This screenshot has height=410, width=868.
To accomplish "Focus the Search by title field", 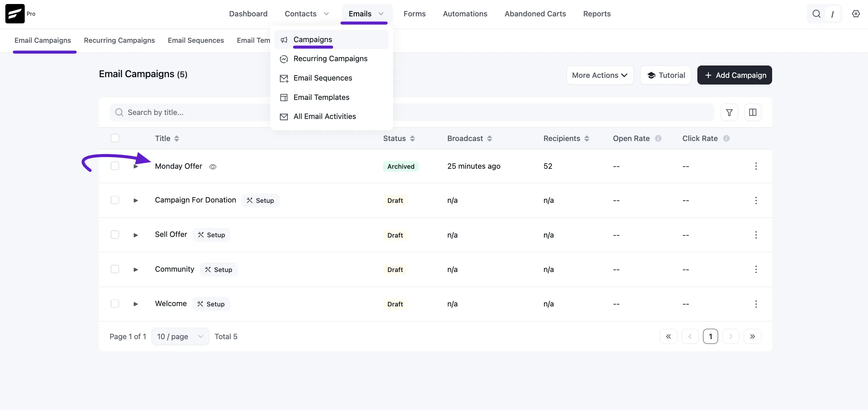I will [411, 112].
